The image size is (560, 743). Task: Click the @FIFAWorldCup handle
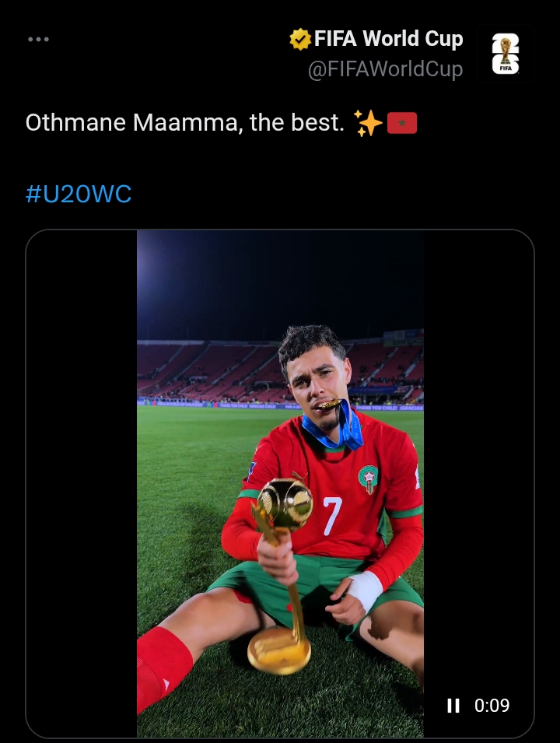(x=385, y=69)
